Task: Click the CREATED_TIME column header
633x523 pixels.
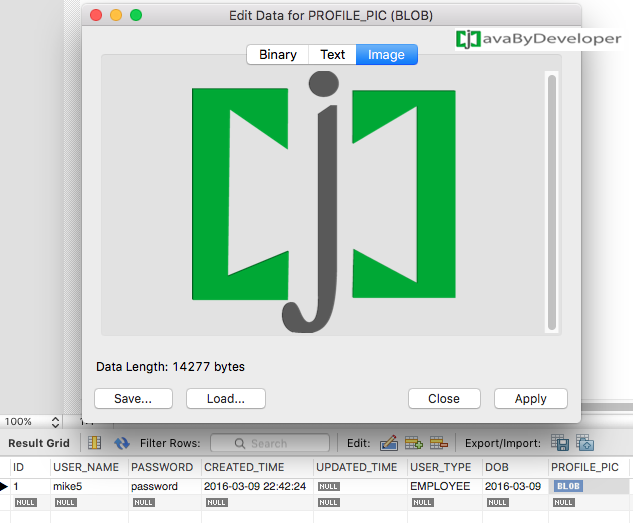Action: 257,467
